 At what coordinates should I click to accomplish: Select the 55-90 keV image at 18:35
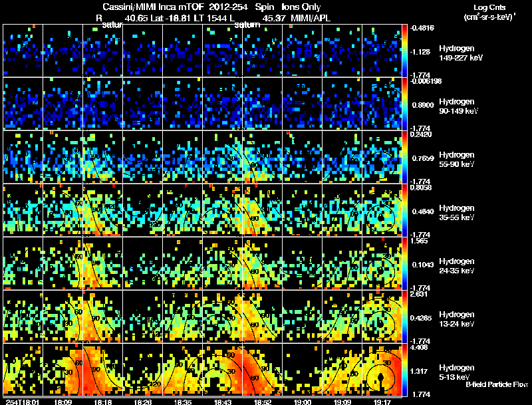pos(182,157)
